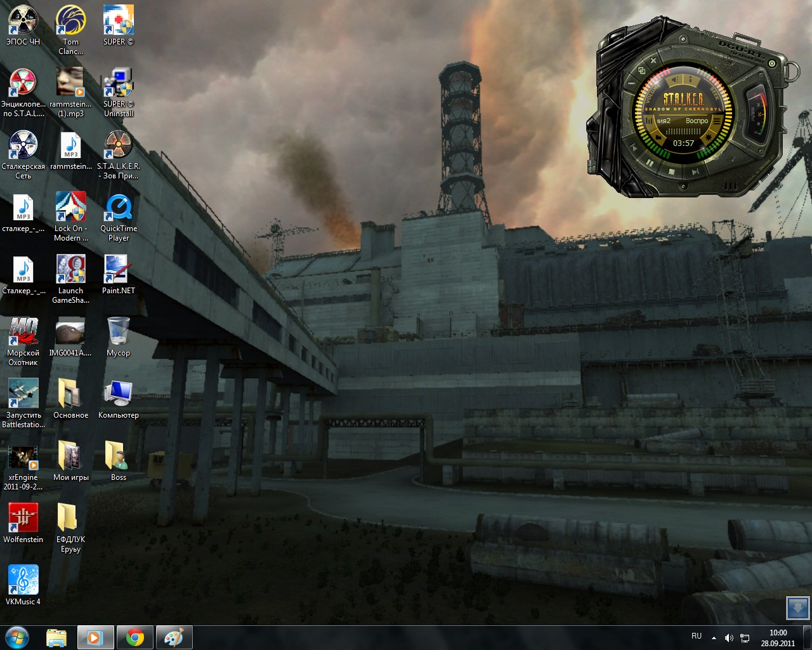Select the lowercase сталкер_-_ MP3 file
The width and height of the screenshot is (812, 650).
coord(23,213)
